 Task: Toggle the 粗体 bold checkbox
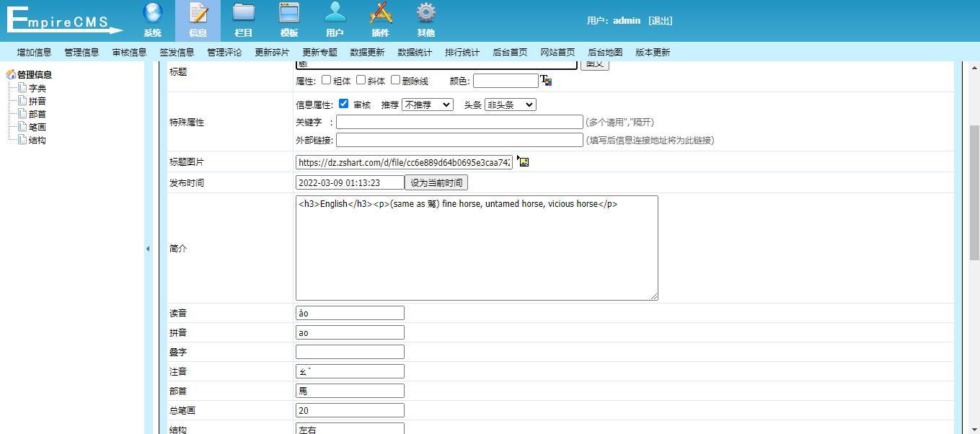326,80
